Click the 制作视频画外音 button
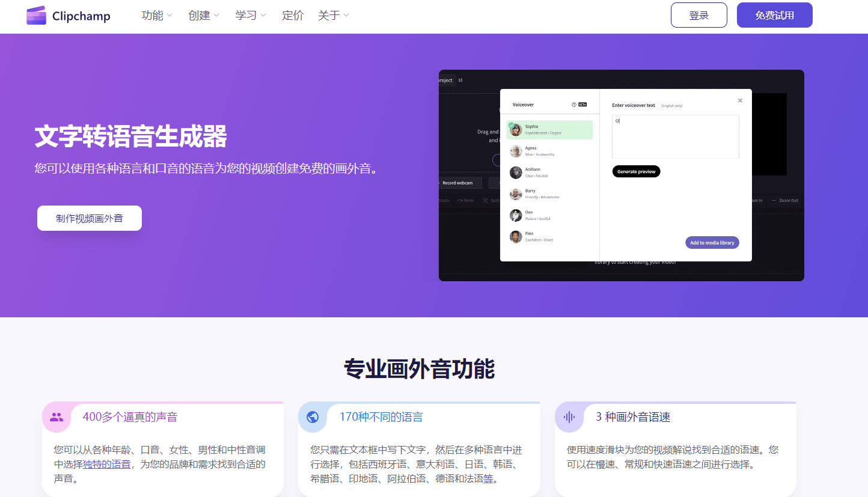868x497 pixels. 90,218
